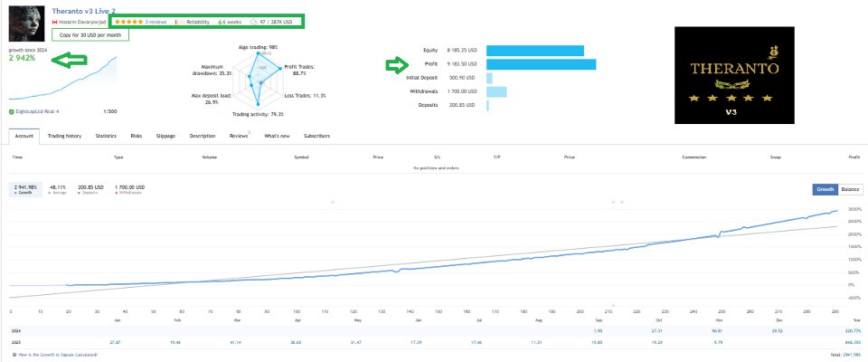This screenshot has width=868, height=362.
Task: Switch chart to Balance view
Action: [850, 190]
